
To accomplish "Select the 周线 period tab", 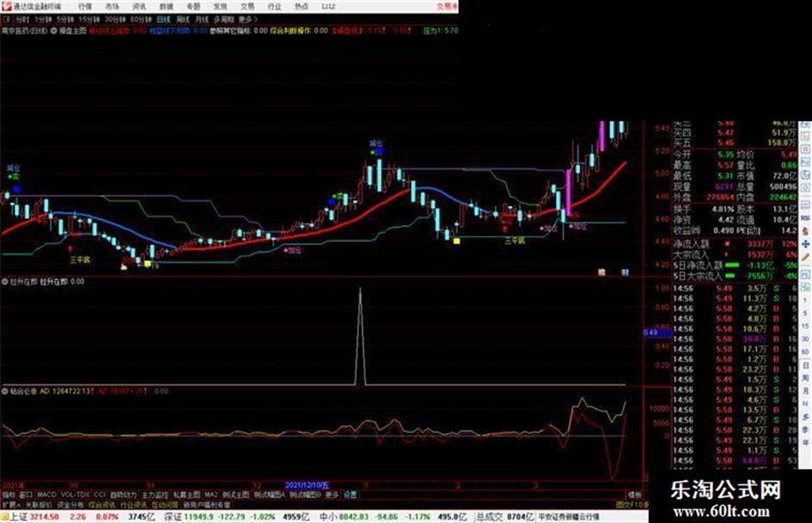I will pos(182,19).
